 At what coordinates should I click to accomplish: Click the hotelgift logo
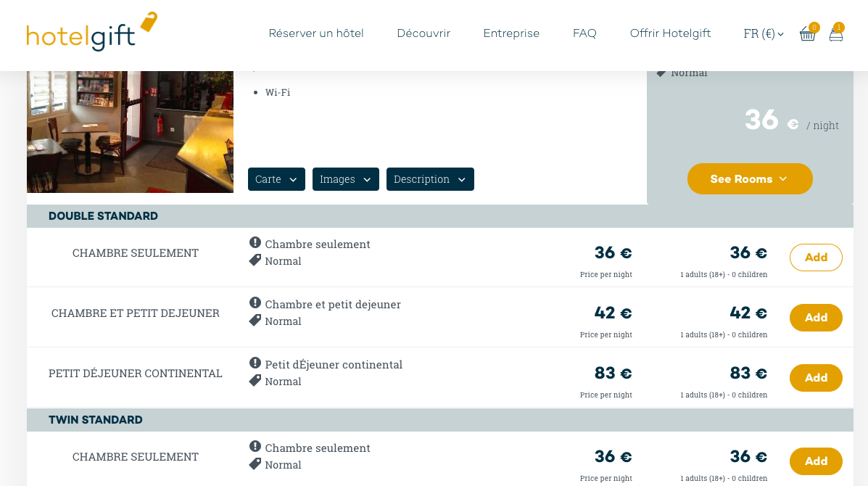tap(92, 32)
